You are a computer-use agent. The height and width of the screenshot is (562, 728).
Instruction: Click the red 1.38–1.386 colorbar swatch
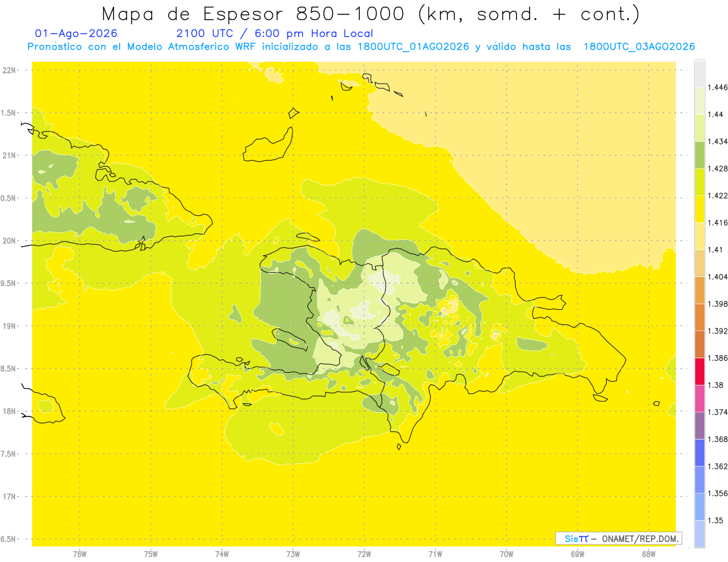[x=699, y=371]
